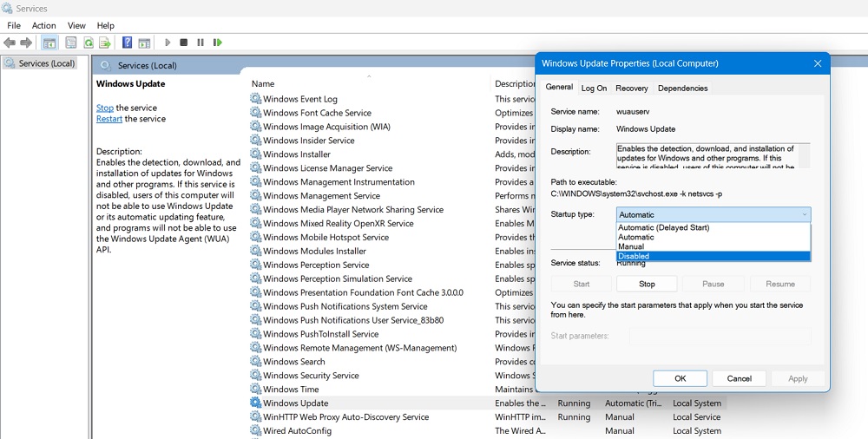Select Windows Perception Simulation Service row
The width and height of the screenshot is (868, 439).
coord(337,278)
